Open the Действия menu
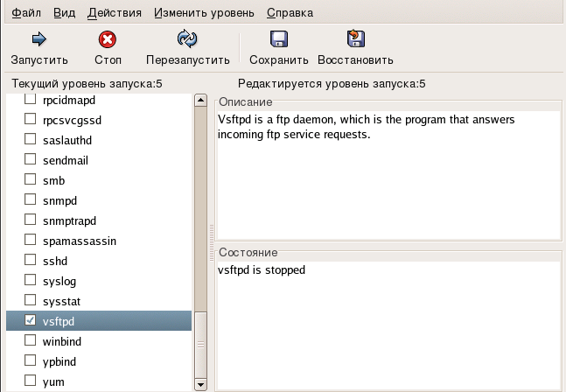566x392 pixels. coord(114,13)
